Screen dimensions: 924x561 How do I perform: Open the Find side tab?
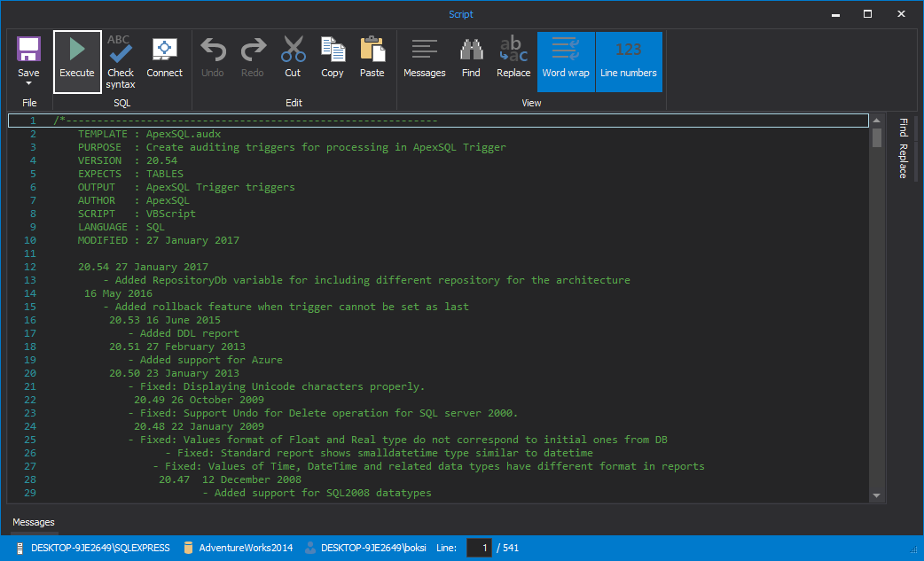(903, 128)
